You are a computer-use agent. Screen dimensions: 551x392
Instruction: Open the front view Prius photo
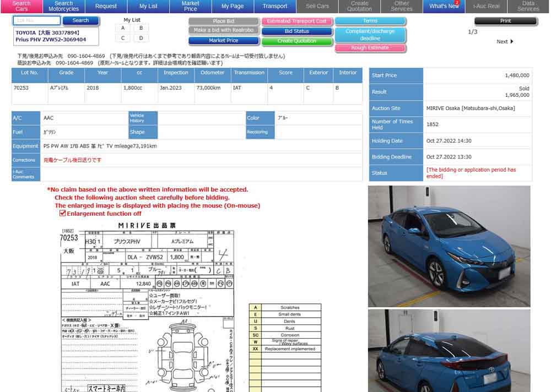(449, 246)
